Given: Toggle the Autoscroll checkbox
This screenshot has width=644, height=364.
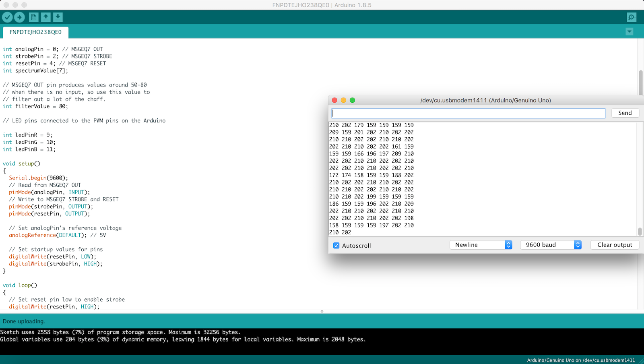Looking at the screenshot, I should (336, 246).
